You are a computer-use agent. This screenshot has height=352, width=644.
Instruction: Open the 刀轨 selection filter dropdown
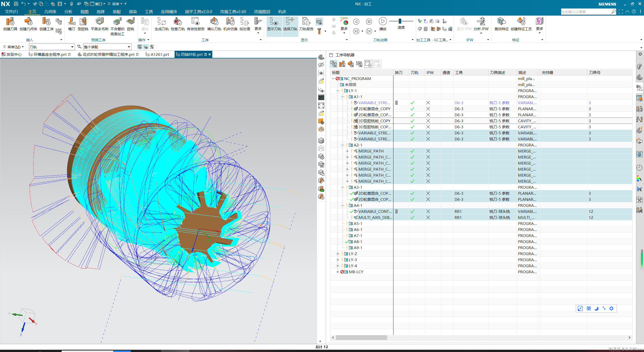point(52,47)
